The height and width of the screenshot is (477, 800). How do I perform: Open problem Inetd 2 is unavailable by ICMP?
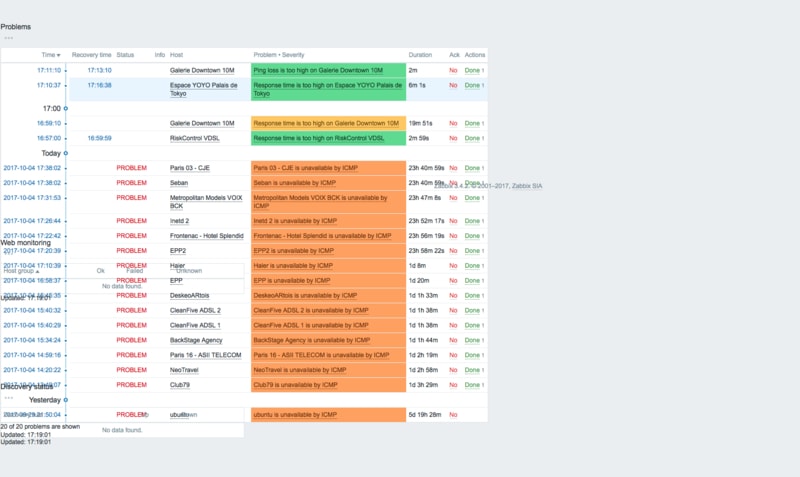pyautogui.click(x=295, y=221)
